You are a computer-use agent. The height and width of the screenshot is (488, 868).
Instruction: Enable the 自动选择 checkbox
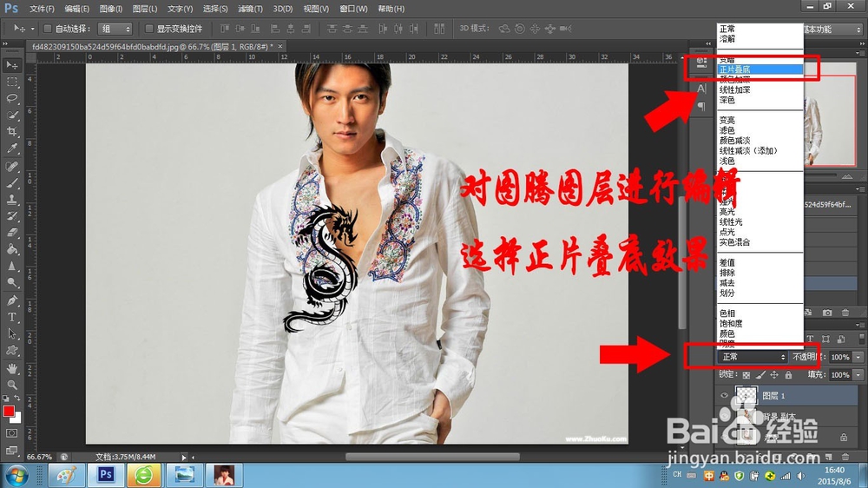[x=48, y=29]
